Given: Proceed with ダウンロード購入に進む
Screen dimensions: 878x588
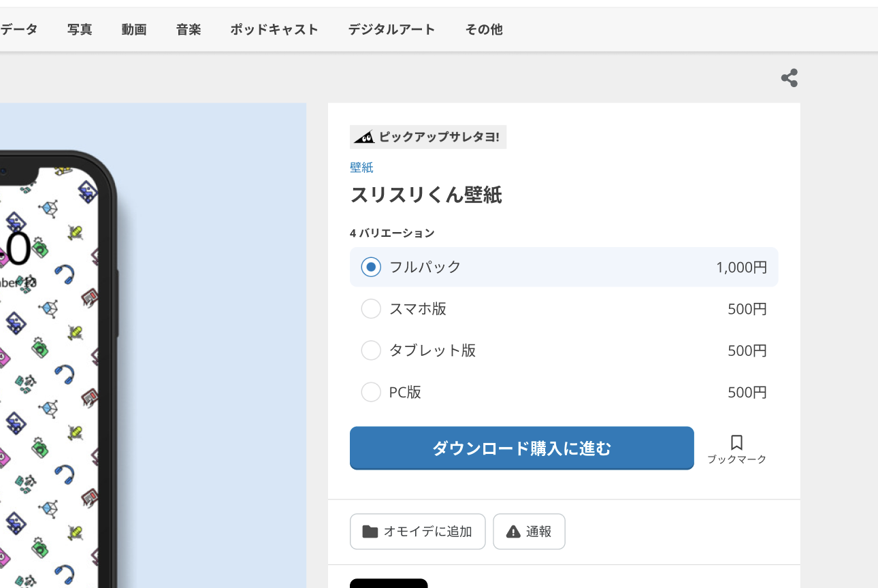Looking at the screenshot, I should point(521,448).
